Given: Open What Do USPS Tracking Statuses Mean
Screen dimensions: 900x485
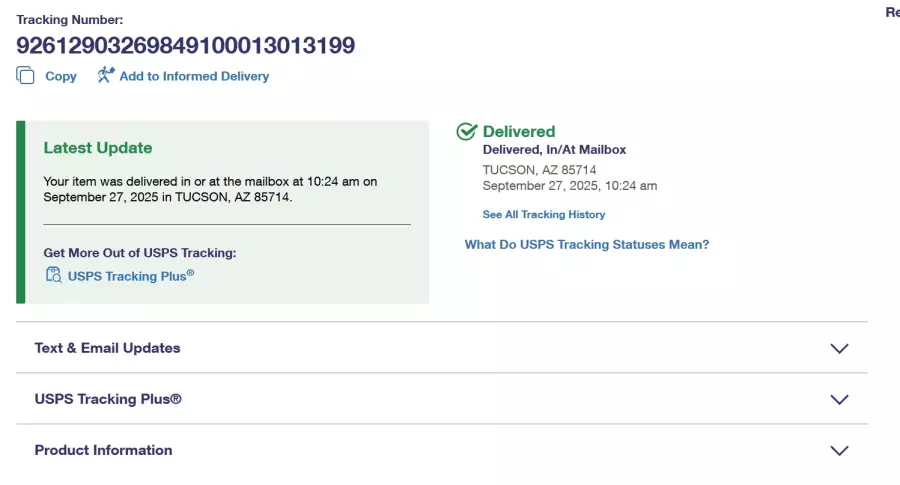Looking at the screenshot, I should [587, 245].
